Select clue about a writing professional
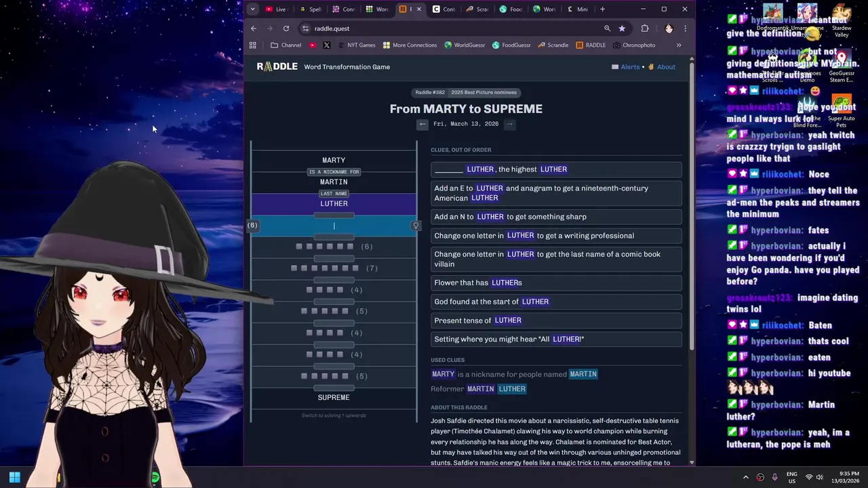Screen dimensions: 868x488 point(556,236)
